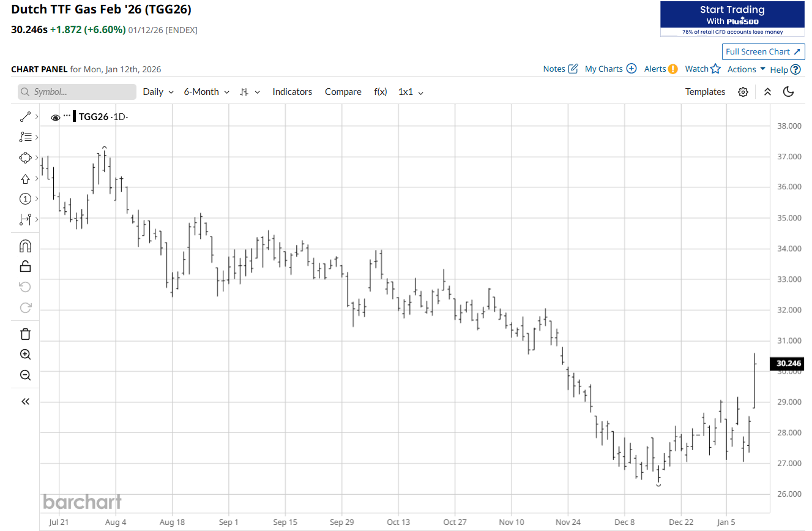Open Full Screen Chart

(x=764, y=51)
